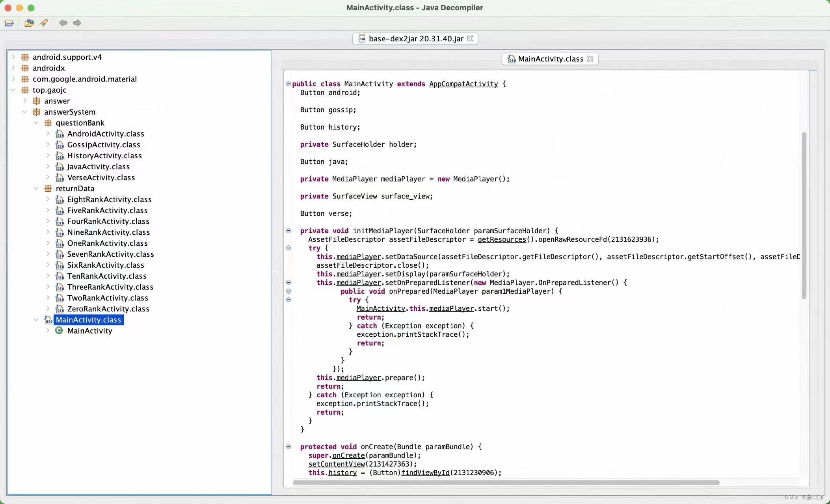Fold the outer try block in initMediaPlayer
This screenshot has height=504, width=830.
(288, 248)
